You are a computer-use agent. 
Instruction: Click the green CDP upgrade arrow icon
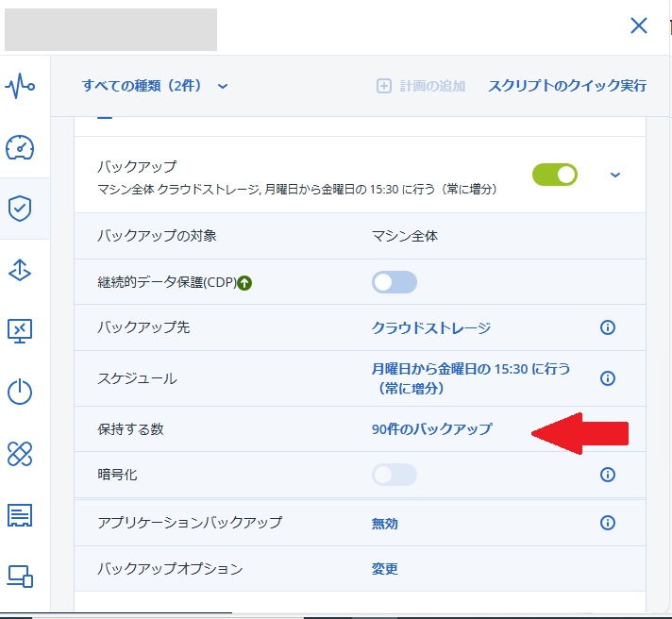(x=244, y=283)
